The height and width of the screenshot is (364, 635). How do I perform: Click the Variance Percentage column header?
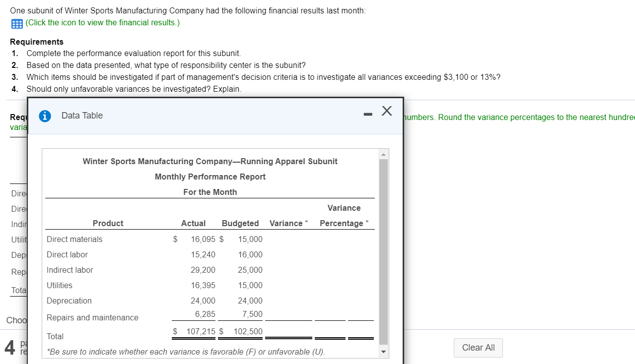coord(344,216)
